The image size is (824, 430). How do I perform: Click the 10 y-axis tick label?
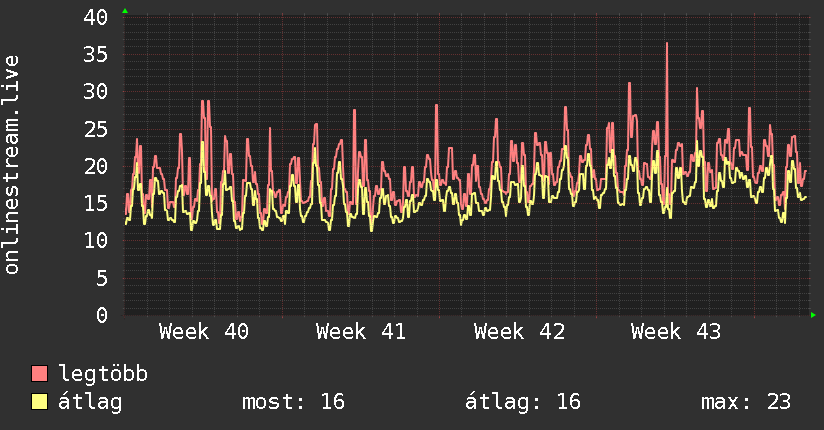click(96, 241)
